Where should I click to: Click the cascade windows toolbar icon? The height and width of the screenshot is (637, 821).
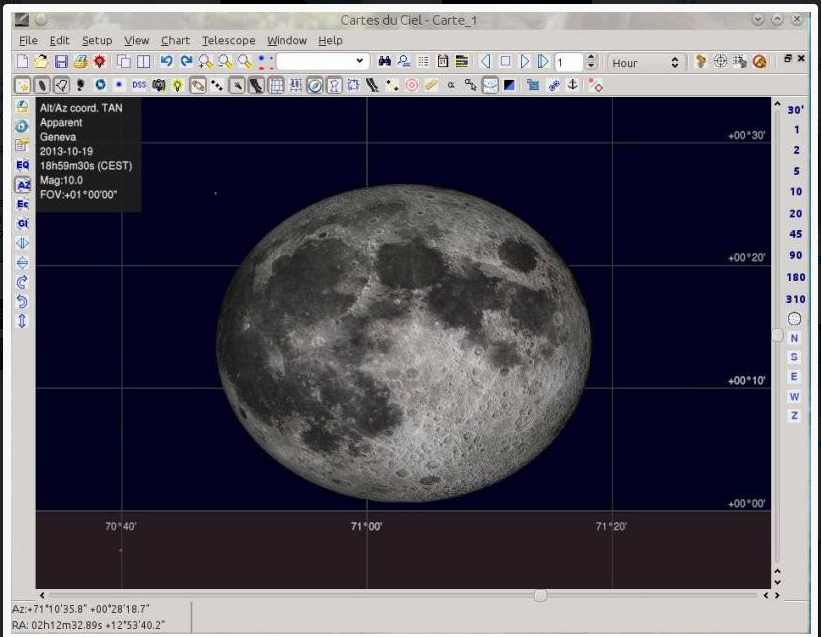pos(124,61)
